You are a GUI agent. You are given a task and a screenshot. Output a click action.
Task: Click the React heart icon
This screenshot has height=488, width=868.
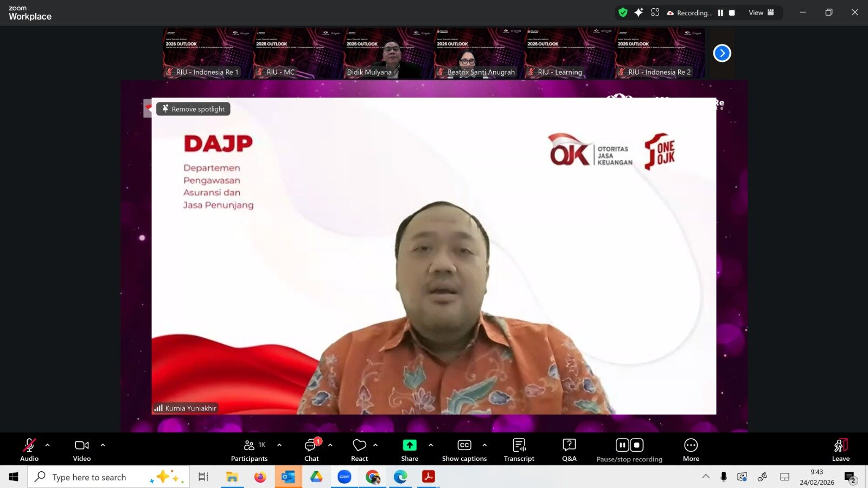pos(359,450)
